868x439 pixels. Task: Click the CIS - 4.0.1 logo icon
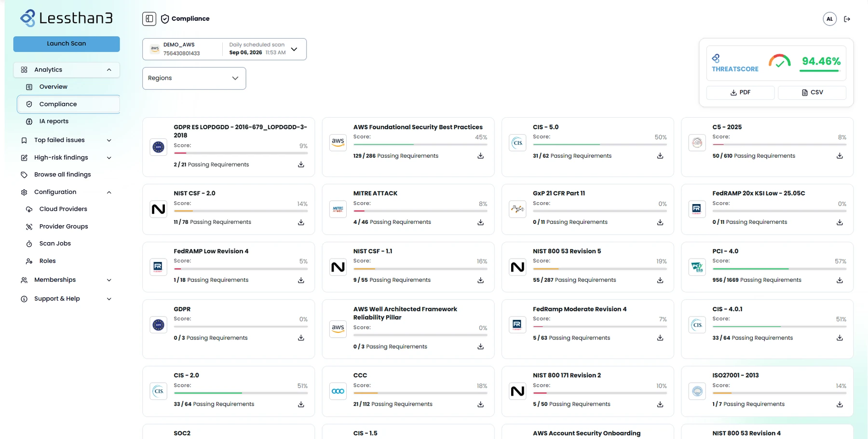[x=697, y=325]
